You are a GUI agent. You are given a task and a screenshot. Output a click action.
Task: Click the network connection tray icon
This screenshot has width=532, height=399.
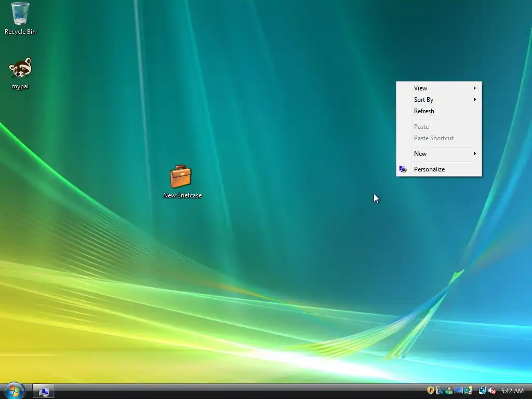tap(483, 391)
